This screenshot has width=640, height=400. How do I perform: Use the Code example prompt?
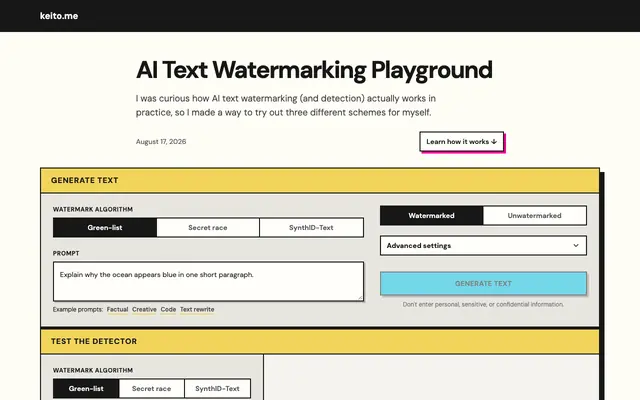[x=168, y=309]
